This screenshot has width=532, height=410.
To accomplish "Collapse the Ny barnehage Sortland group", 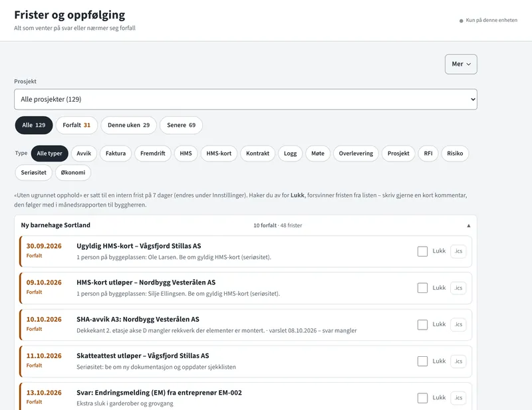I will pos(469,225).
